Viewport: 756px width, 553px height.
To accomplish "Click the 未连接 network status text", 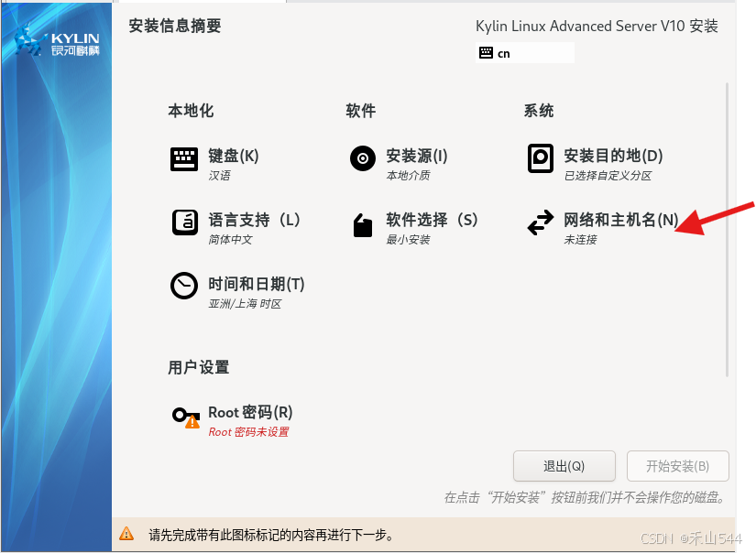I will point(580,239).
